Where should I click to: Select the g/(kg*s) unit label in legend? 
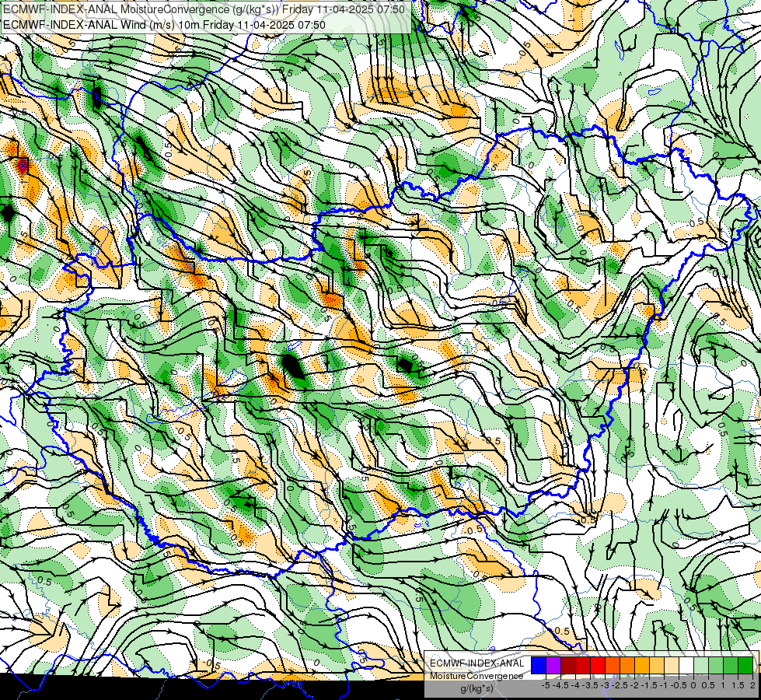click(x=476, y=688)
